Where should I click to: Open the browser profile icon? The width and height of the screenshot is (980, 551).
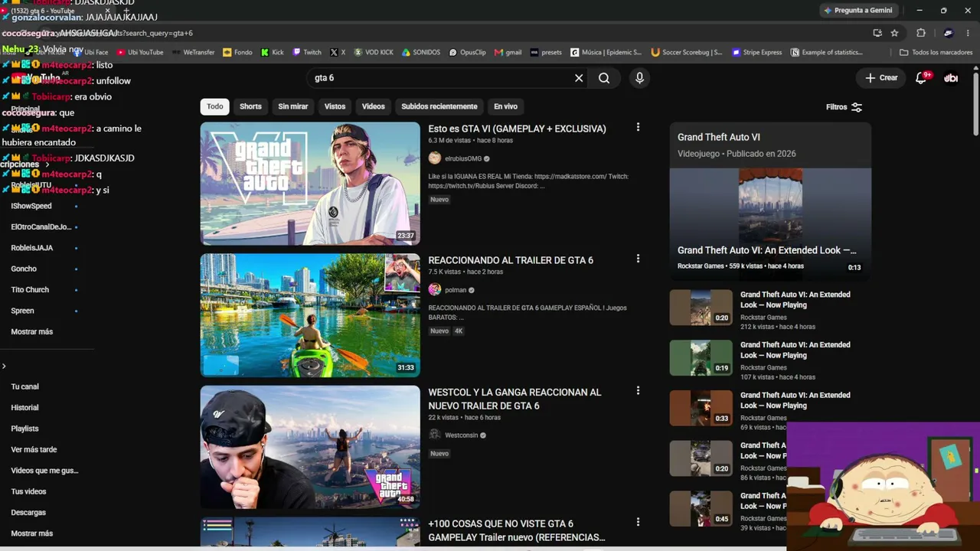click(x=948, y=33)
